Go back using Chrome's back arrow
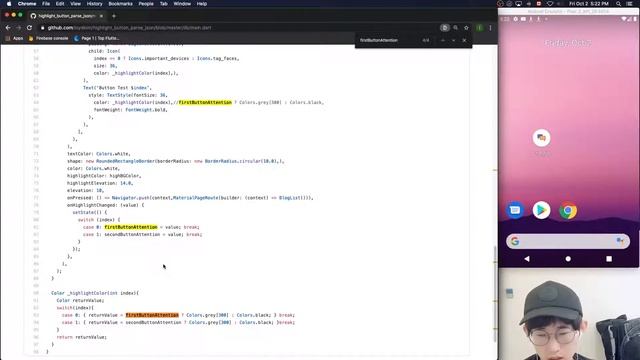640x360 pixels. 8,28
